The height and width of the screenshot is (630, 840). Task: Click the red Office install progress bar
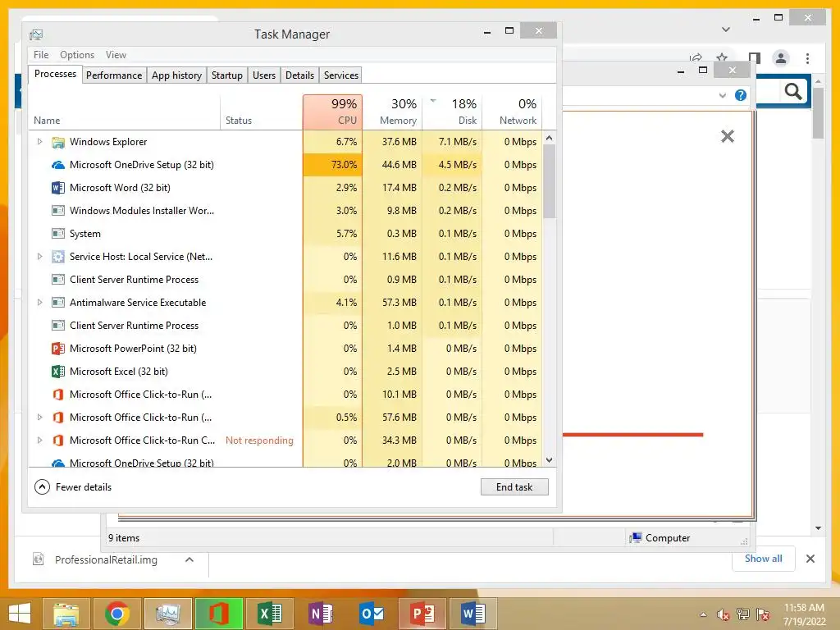pyautogui.click(x=632, y=435)
